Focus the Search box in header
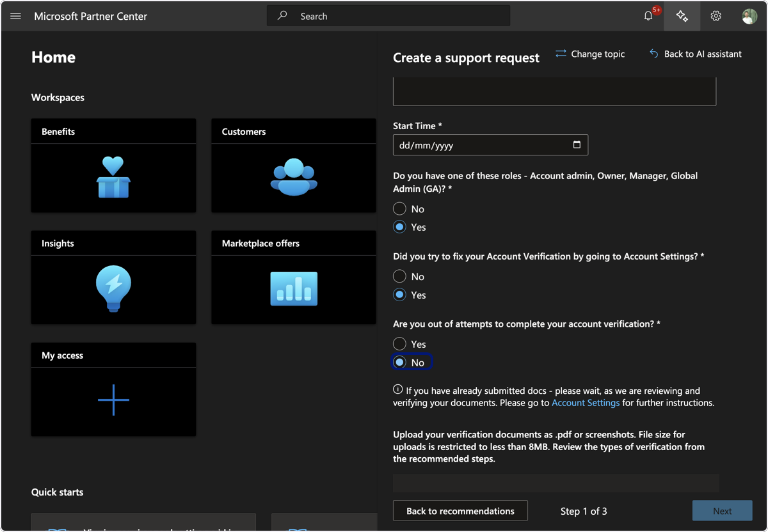 click(x=388, y=16)
